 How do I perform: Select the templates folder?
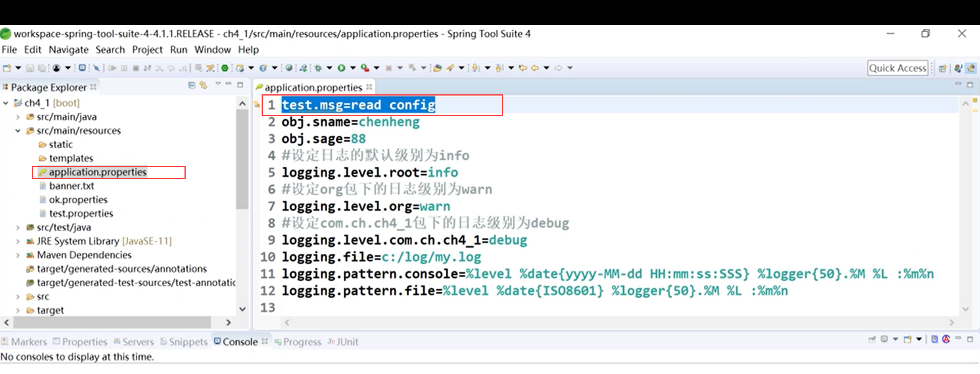(x=71, y=158)
